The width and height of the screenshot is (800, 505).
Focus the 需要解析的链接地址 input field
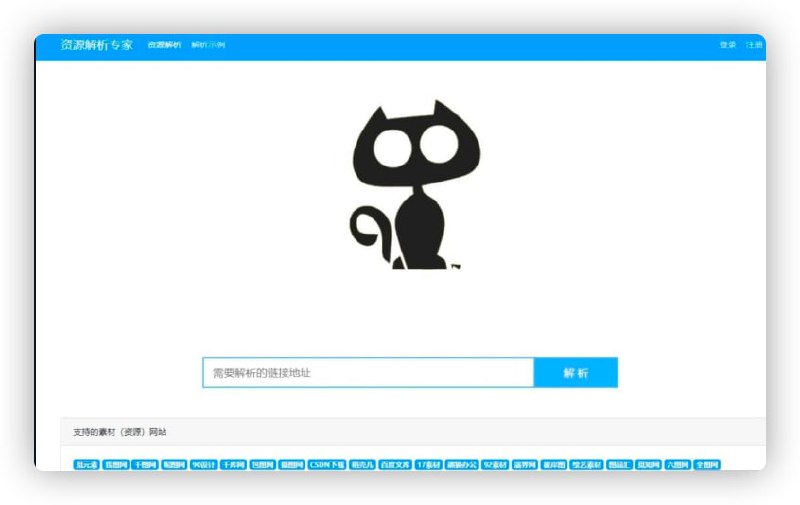368,372
